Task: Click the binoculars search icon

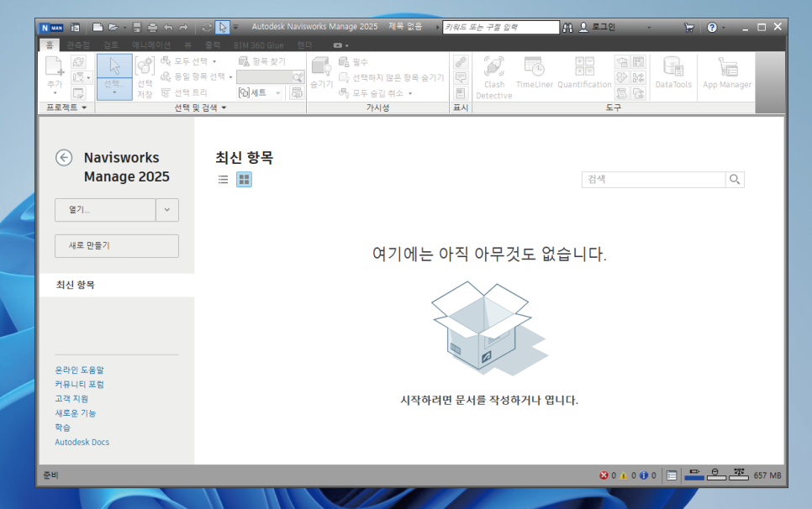Action: [x=568, y=27]
